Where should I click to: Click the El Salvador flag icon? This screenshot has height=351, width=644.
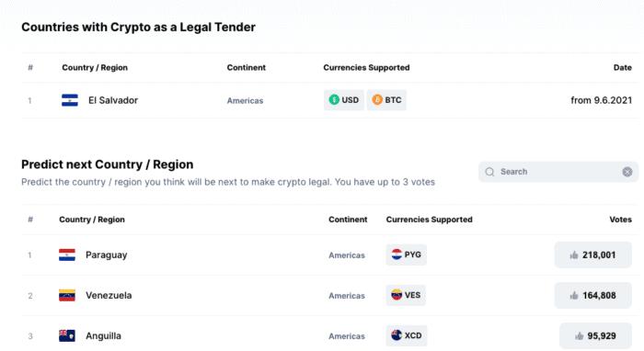(x=70, y=100)
